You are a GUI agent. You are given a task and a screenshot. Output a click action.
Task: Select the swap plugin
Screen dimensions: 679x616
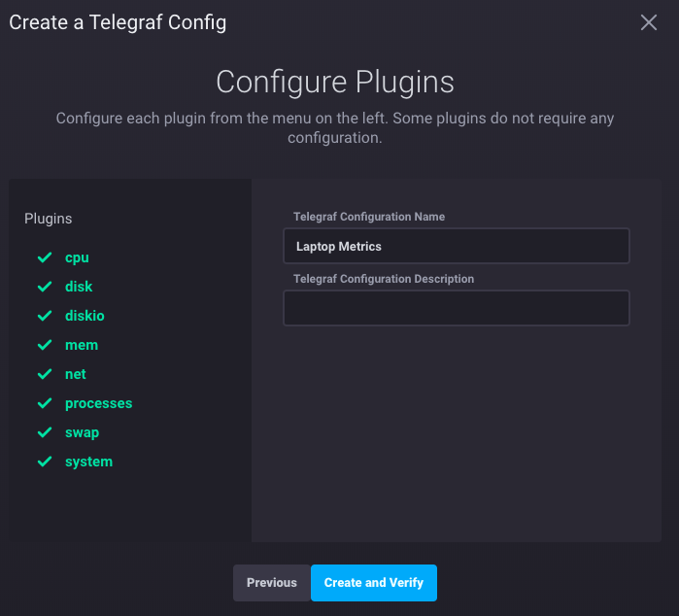[82, 432]
